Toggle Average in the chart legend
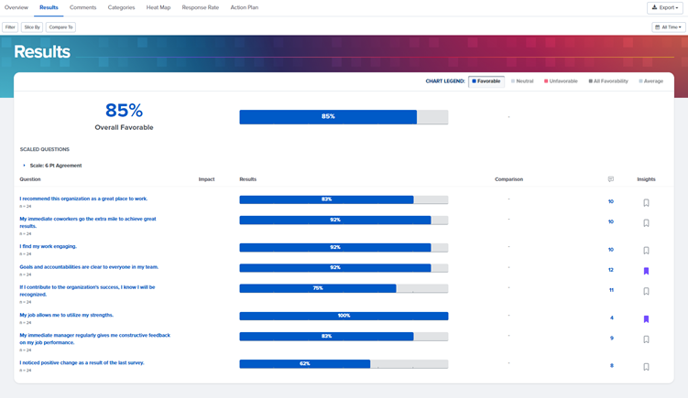 pyautogui.click(x=651, y=81)
